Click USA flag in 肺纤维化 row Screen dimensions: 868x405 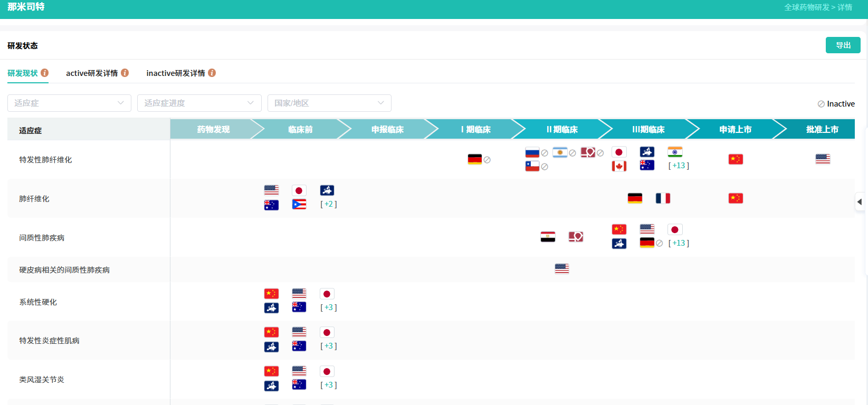coord(271,190)
